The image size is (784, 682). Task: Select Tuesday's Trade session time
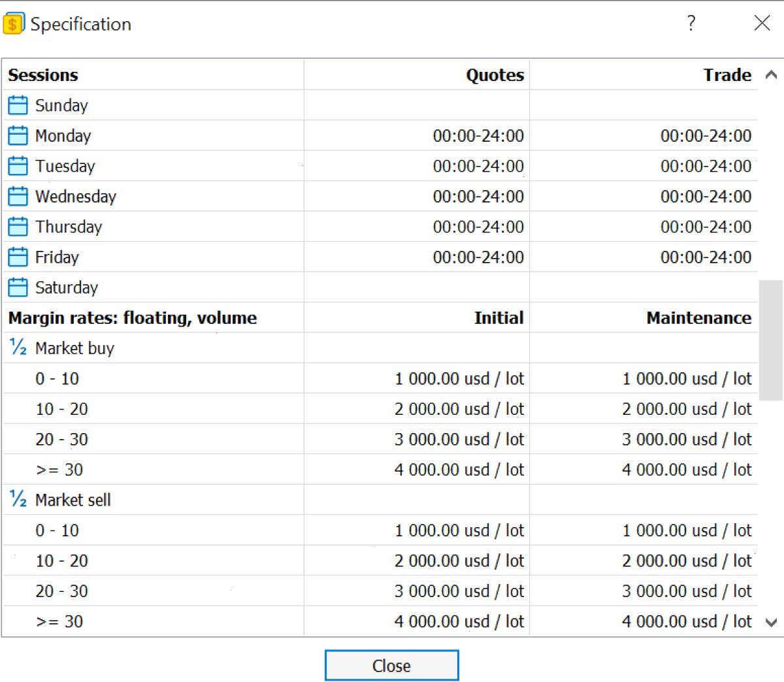(706, 166)
